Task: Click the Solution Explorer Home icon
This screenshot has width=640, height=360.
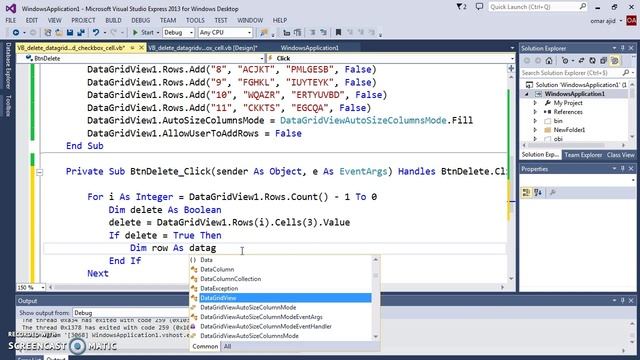Action: [549, 61]
